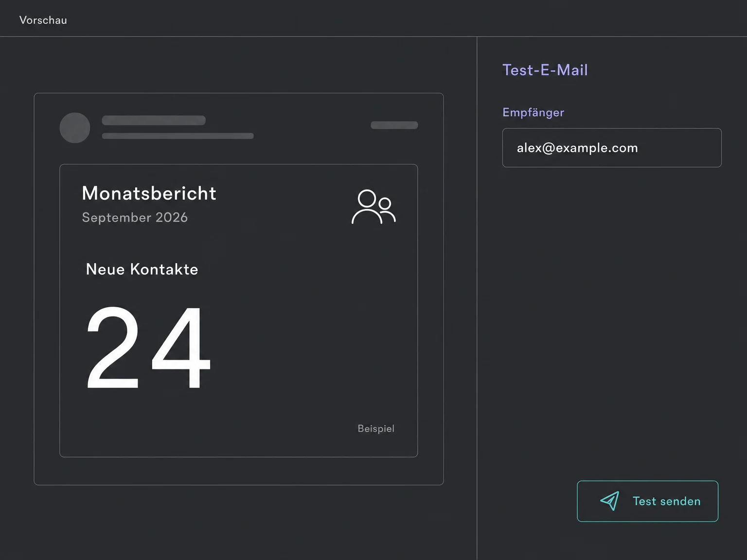
Task: Send the test email with Test senden
Action: pos(647,501)
